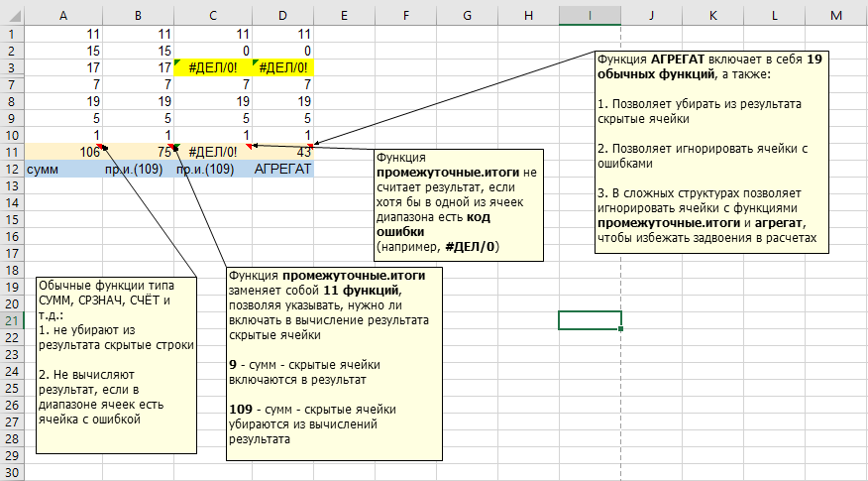Select column L header
868x481 pixels.
pyautogui.click(x=775, y=16)
